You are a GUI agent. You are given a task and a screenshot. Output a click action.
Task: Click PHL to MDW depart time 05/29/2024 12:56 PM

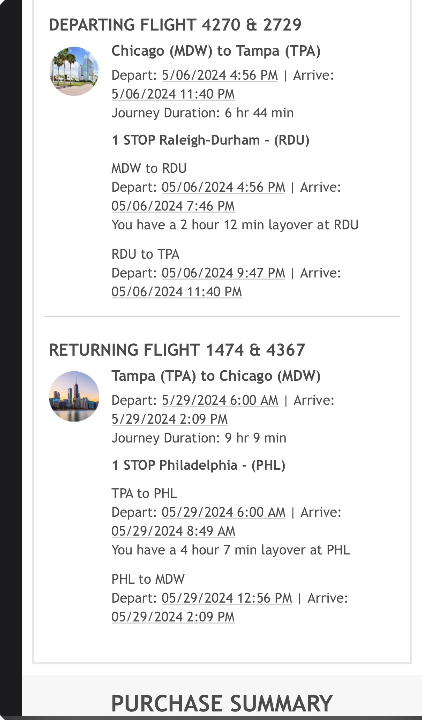click(227, 598)
